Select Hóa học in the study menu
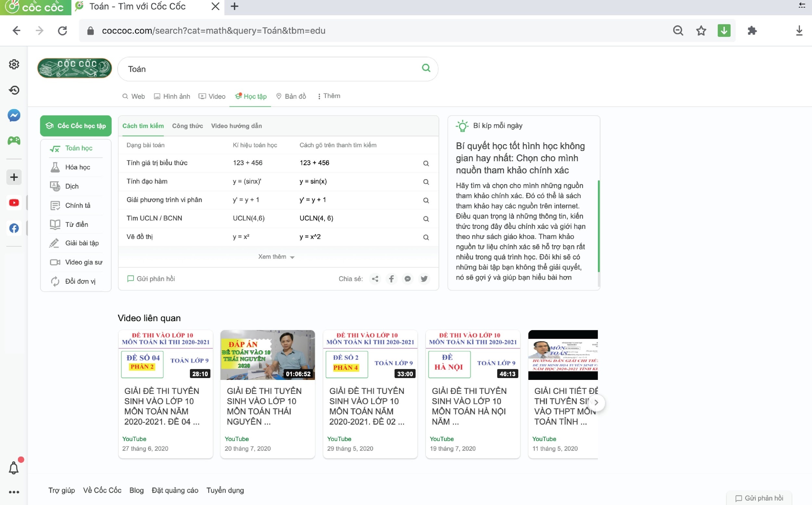Screen dimensions: 812x505 77,167
